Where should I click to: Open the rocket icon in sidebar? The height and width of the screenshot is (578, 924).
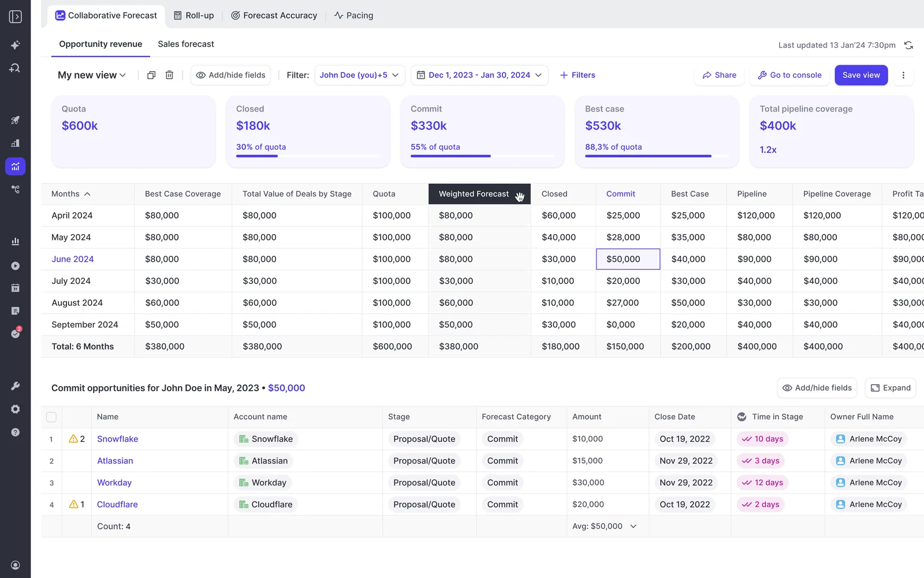[x=16, y=120]
